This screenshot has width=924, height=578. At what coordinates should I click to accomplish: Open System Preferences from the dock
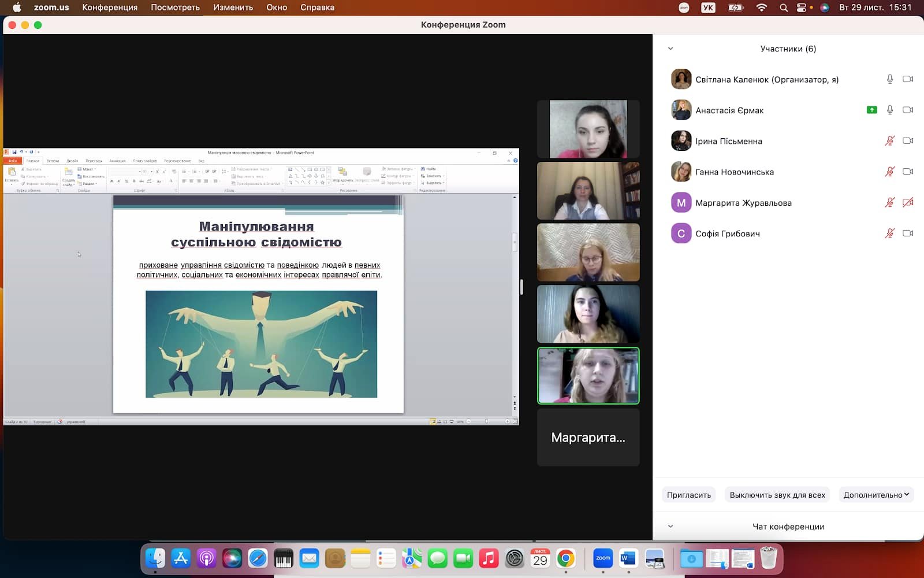(x=515, y=558)
